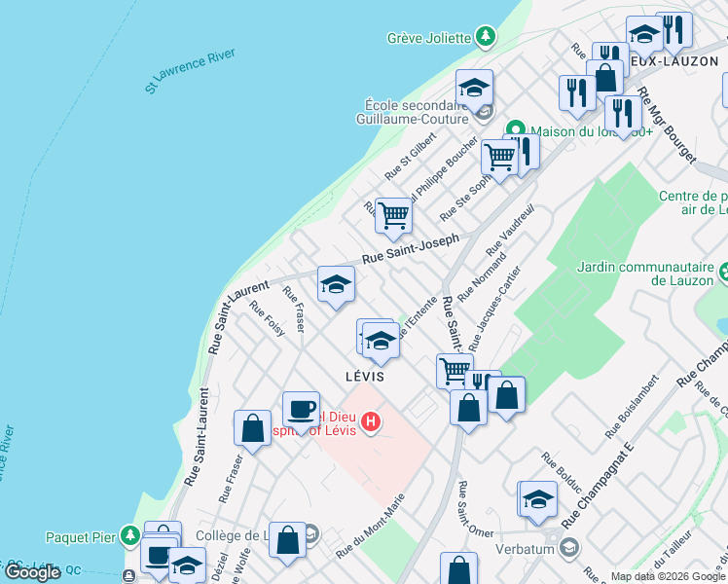Image resolution: width=728 pixels, height=584 pixels.
Task: Click the Jardin communautaire de Lauzon icon
Action: [x=723, y=273]
